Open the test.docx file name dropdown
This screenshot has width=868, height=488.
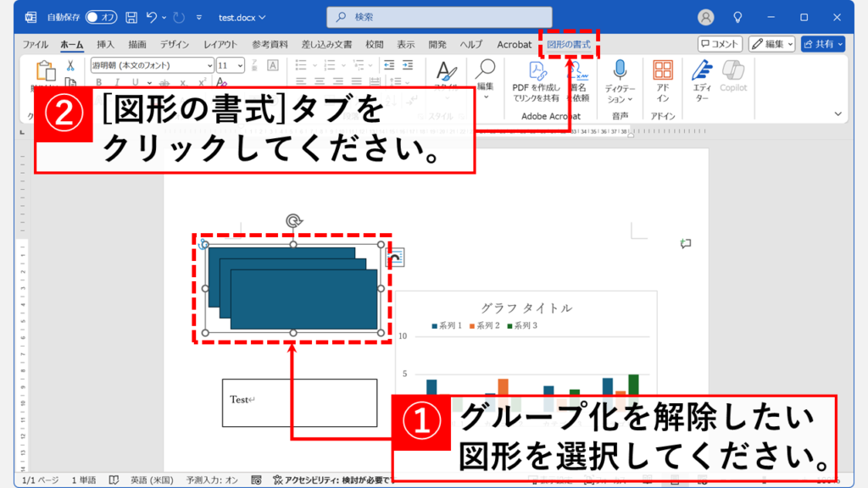242,18
